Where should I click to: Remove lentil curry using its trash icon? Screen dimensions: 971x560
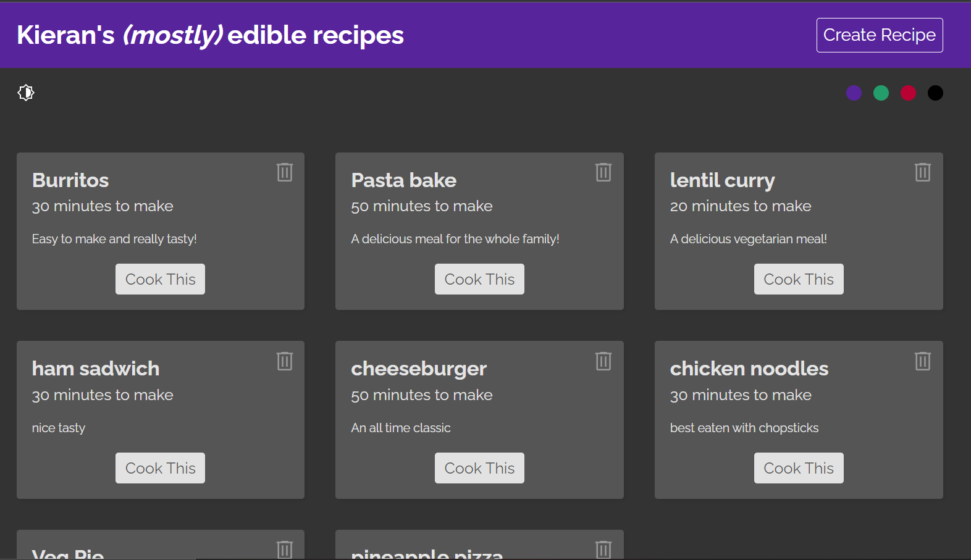922,172
